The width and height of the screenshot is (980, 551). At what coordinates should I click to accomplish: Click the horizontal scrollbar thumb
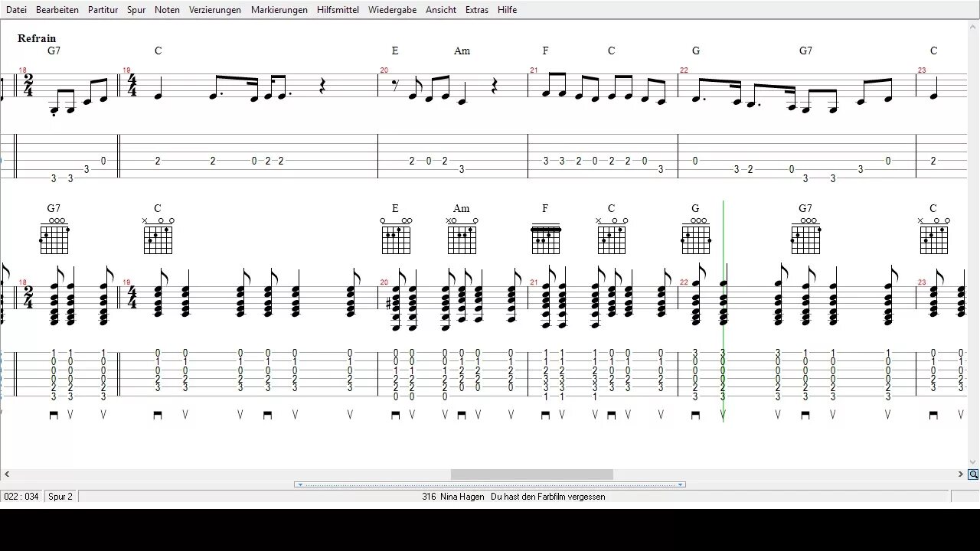(x=532, y=474)
